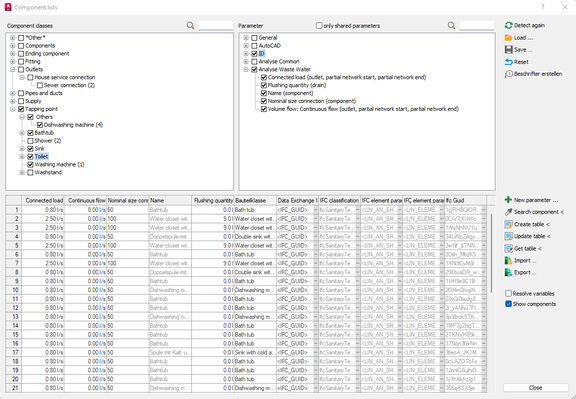Click Double sink cell in row 4
Screen dimensions: 576x399
pos(255,237)
